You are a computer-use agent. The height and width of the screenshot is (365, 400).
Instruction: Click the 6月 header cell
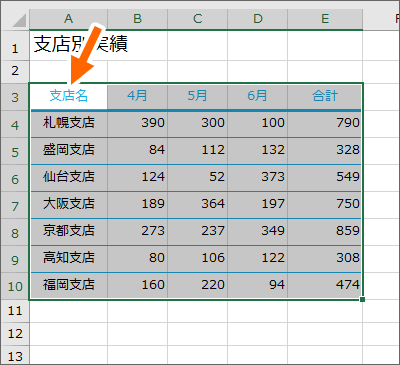tap(258, 96)
